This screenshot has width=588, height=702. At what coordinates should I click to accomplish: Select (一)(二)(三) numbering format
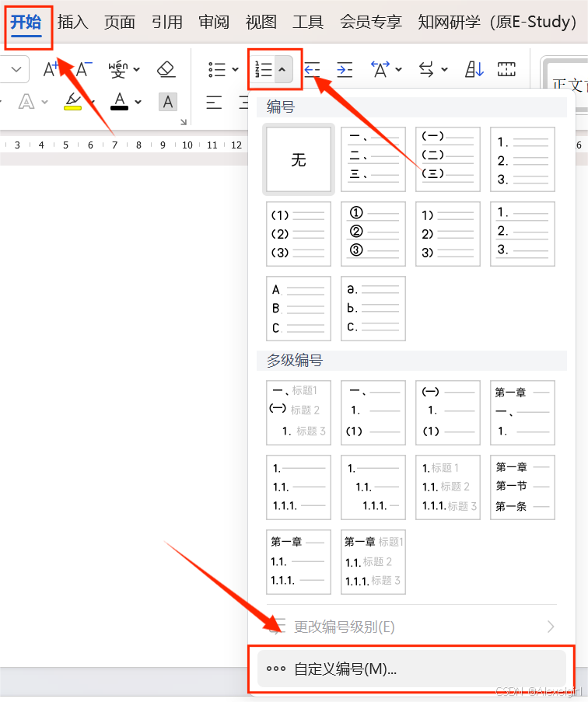(x=448, y=159)
